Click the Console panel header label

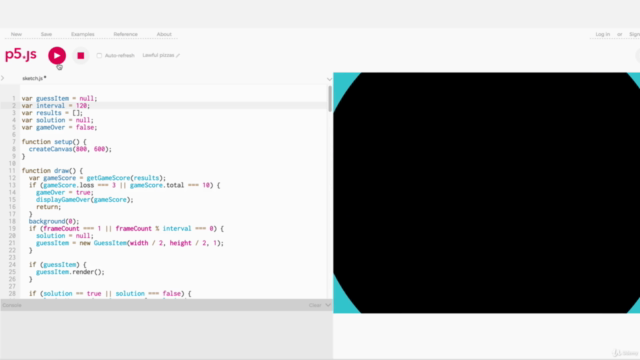click(x=12, y=305)
